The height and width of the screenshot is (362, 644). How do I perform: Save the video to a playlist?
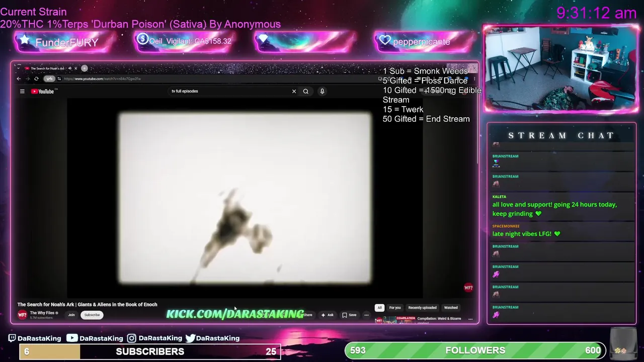[349, 315]
